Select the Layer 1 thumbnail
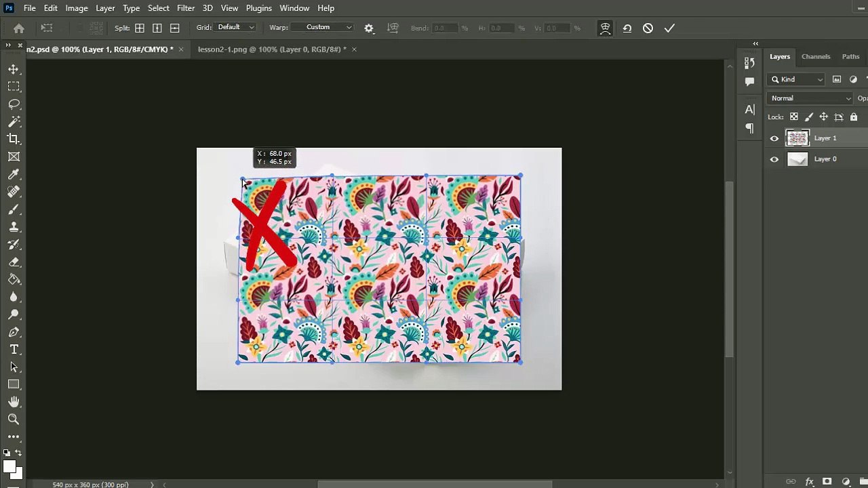 797,138
